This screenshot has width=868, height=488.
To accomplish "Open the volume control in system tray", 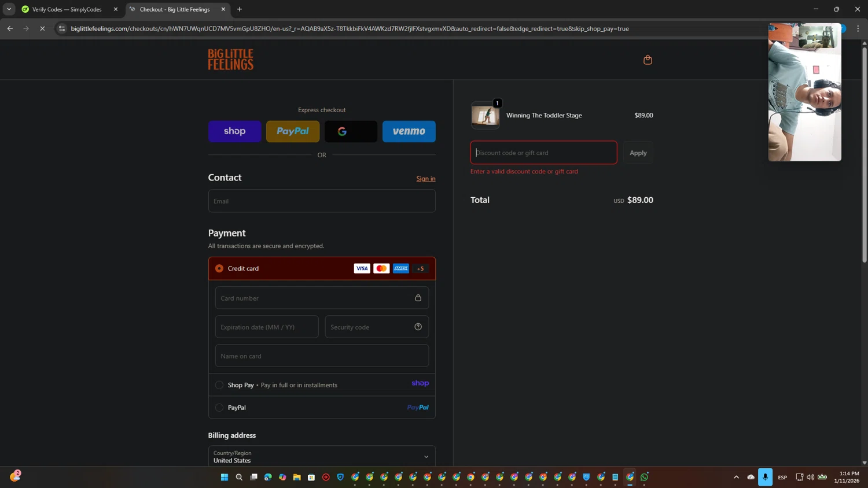I will coord(810,477).
